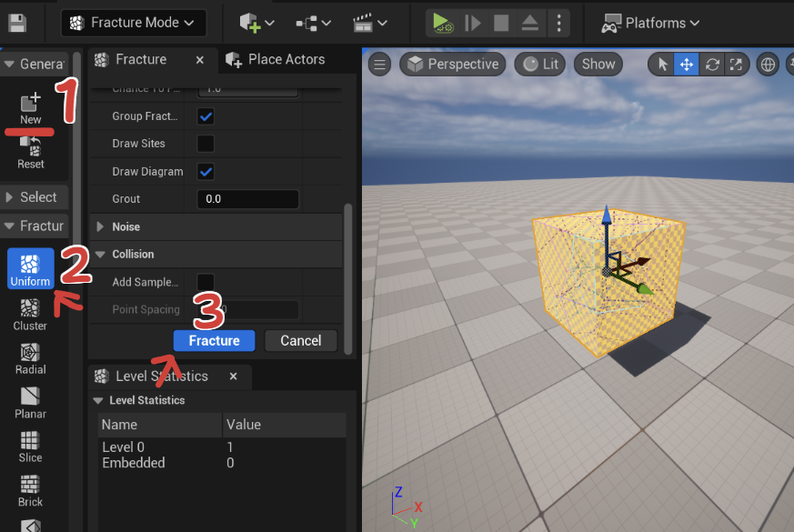Close the Level Statistics tab
794x532 pixels.
[234, 376]
